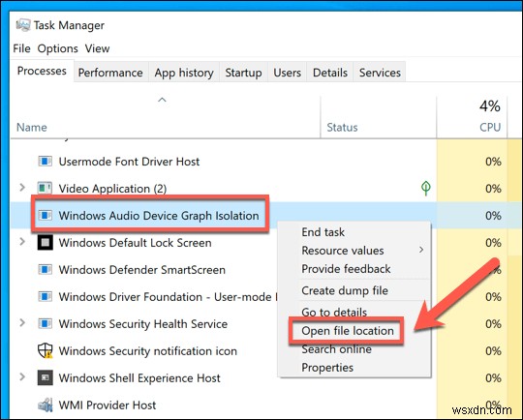The image size is (523, 420).
Task: Expand the Windows Shell Experience Host group
Action: pyautogui.click(x=22, y=377)
